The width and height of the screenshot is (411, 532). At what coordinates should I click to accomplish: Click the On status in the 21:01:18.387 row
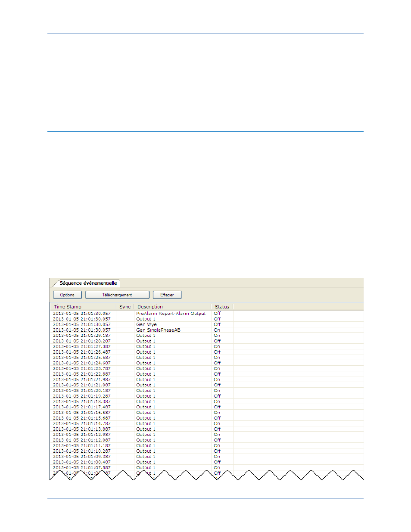[217, 401]
